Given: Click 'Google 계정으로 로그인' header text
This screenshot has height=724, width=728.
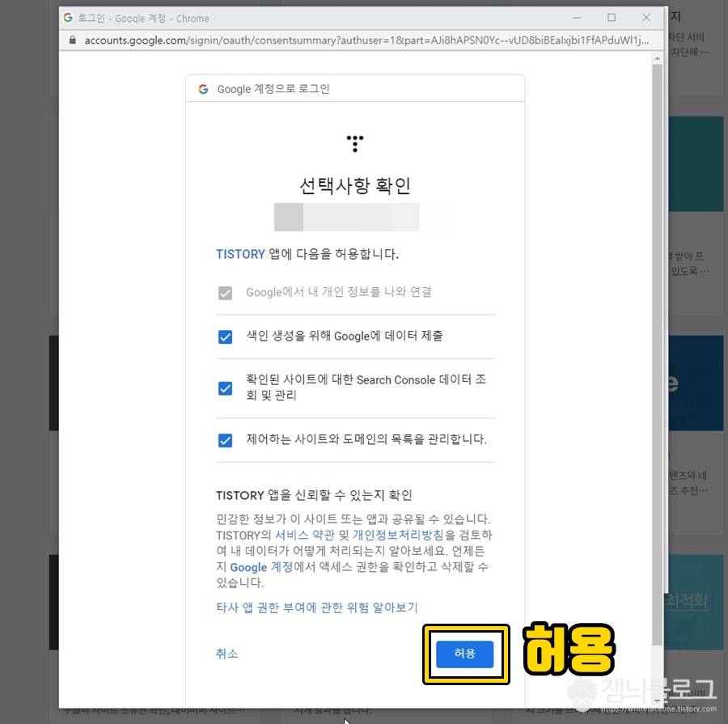Looking at the screenshot, I should (x=273, y=89).
